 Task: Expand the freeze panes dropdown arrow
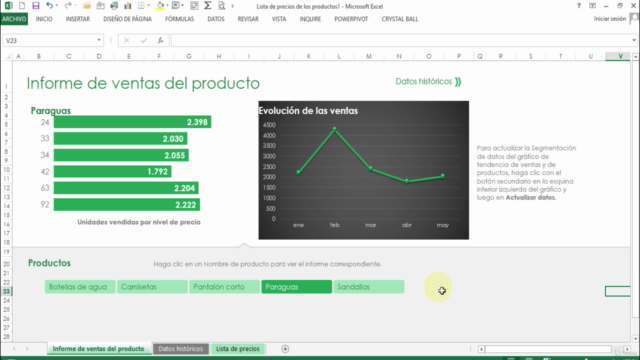coord(182,6)
